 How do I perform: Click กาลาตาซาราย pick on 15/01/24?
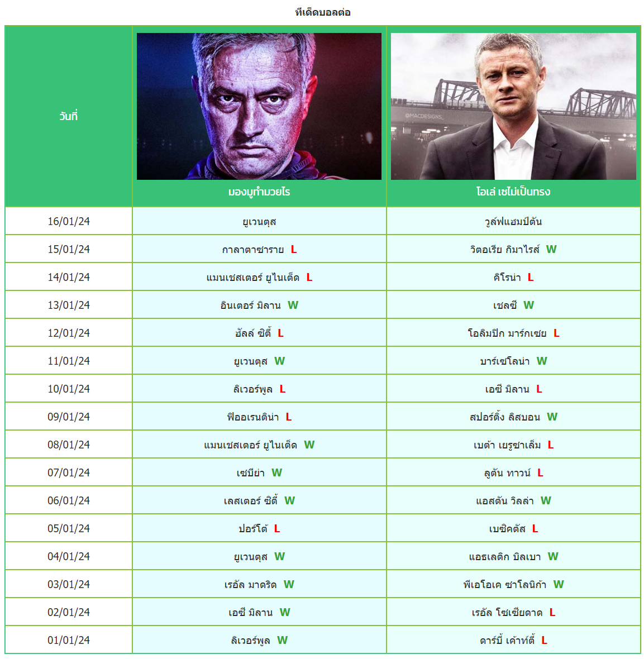252,250
